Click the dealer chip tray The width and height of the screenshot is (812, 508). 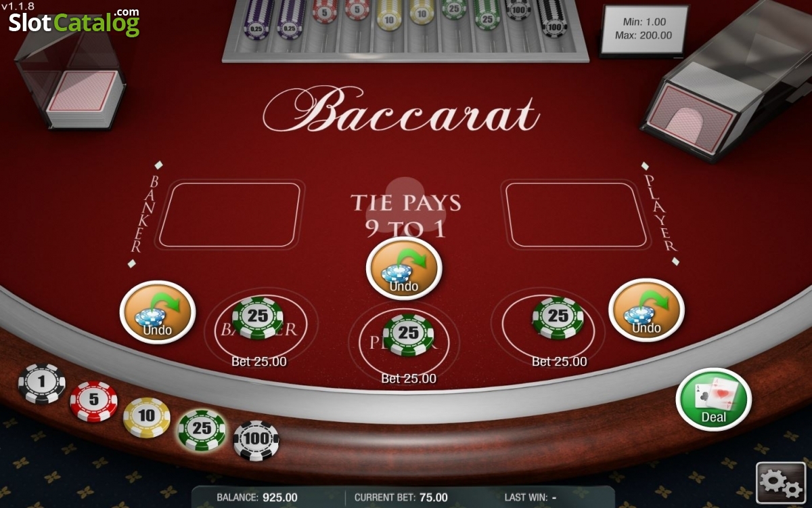(405, 30)
